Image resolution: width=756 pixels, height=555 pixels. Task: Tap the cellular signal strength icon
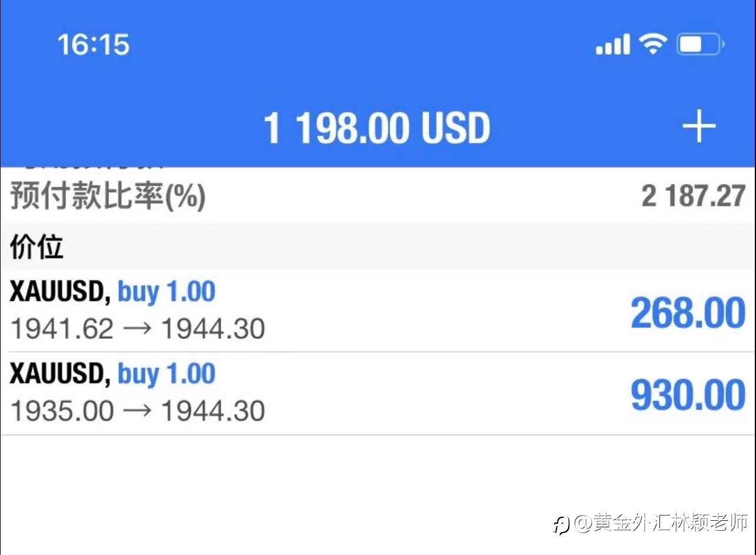(x=612, y=44)
